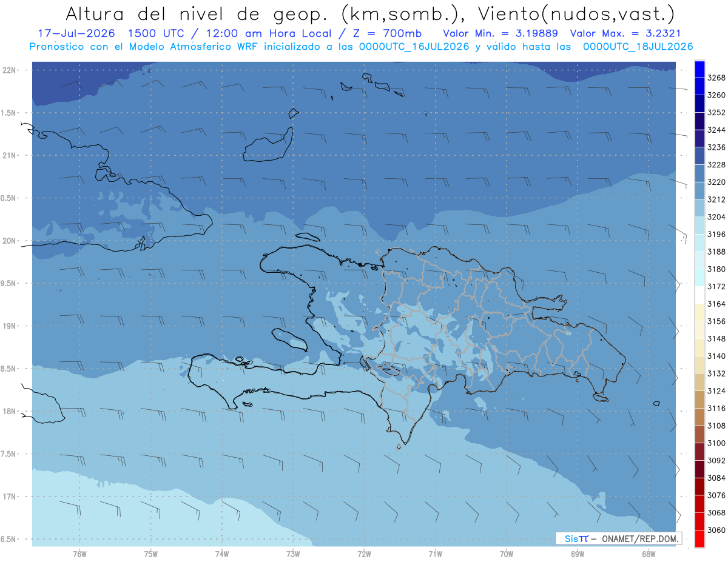
Task: Click the 18N latitude label
Action: point(10,412)
